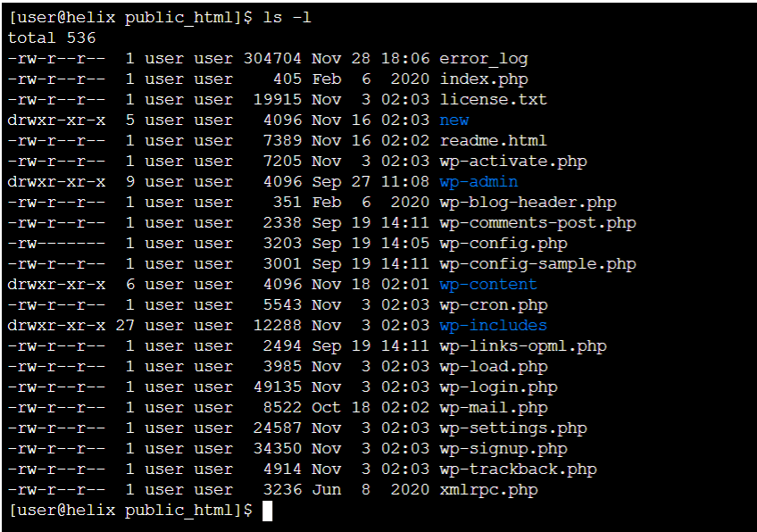Image resolution: width=757 pixels, height=532 pixels.
Task: Click the terminal cursor at the bottom prompt
Action: point(266,511)
